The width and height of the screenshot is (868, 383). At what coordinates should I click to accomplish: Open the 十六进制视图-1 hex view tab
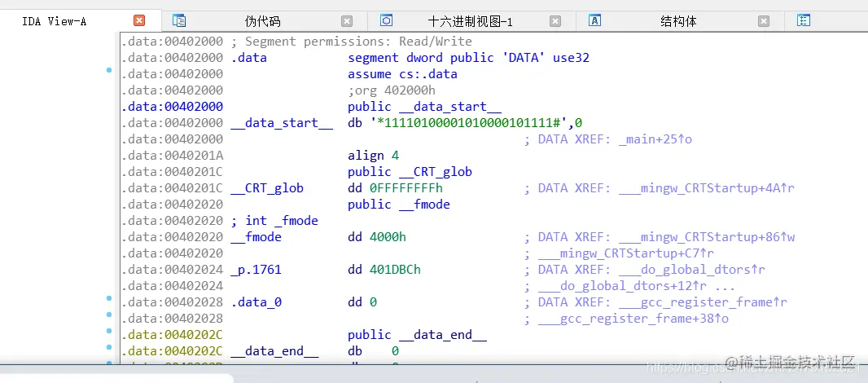click(x=471, y=22)
